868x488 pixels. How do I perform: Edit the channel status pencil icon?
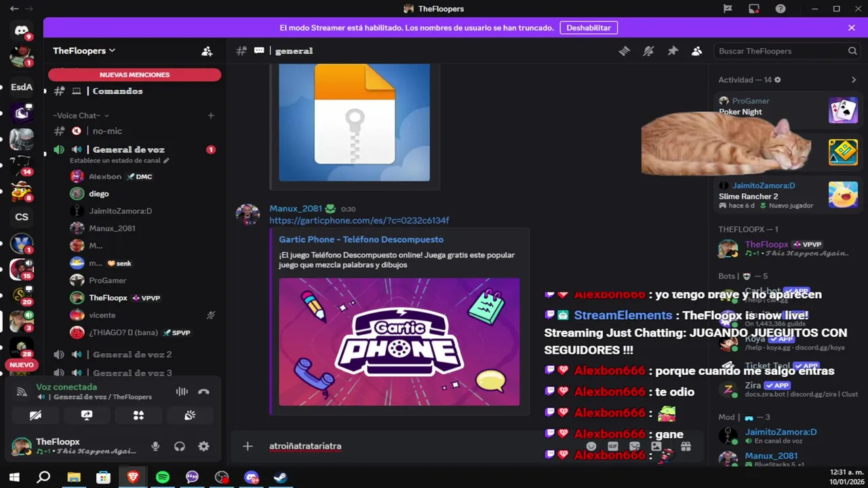(x=166, y=161)
